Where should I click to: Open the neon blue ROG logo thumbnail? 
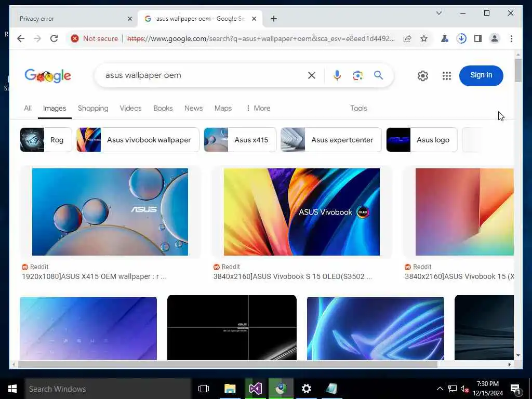coord(375,328)
